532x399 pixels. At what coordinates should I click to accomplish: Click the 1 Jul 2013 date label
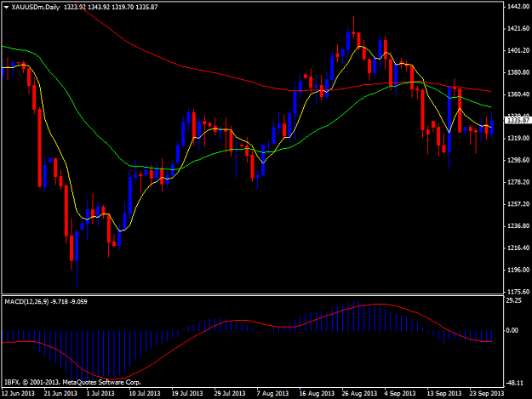[100, 393]
